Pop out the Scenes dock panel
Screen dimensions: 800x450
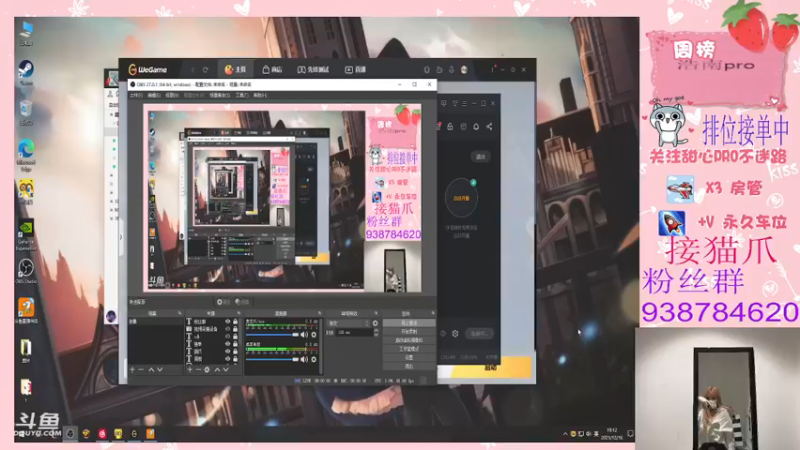[180, 313]
